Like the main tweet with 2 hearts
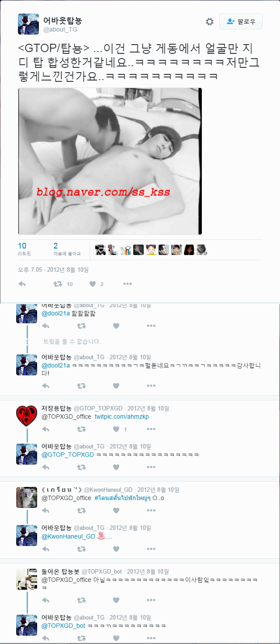Screen dimensions: 280x644 [x=92, y=284]
